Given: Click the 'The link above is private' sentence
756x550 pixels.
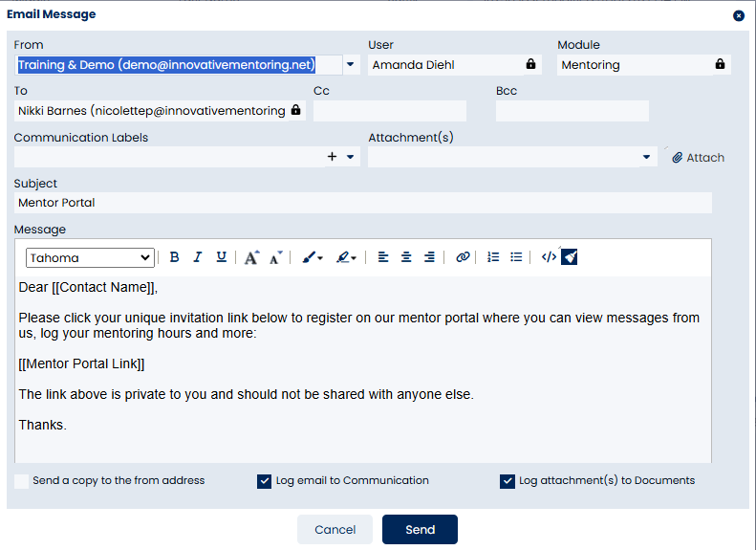Looking at the screenshot, I should coord(246,395).
